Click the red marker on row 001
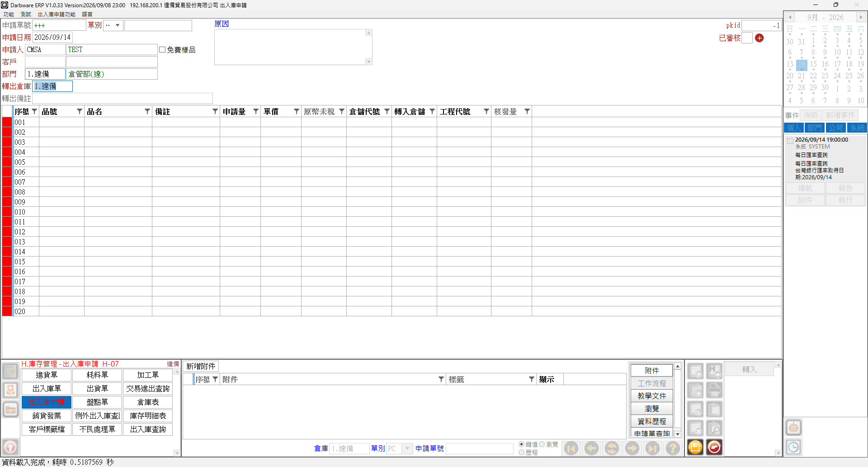The width and height of the screenshot is (868, 467). [x=7, y=122]
